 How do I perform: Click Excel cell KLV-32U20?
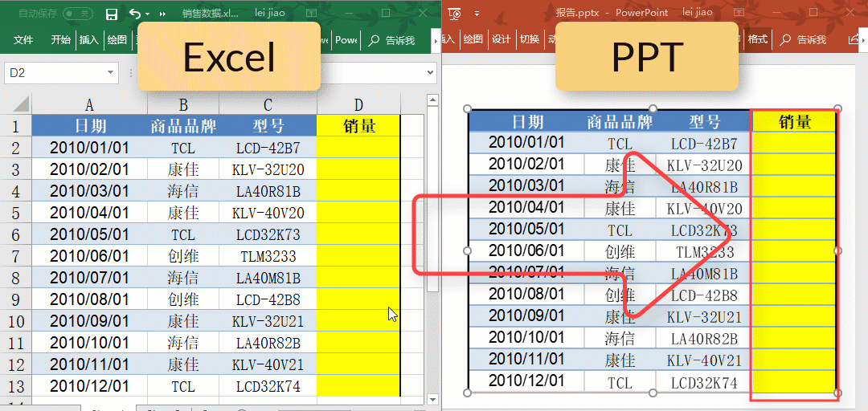(268, 169)
